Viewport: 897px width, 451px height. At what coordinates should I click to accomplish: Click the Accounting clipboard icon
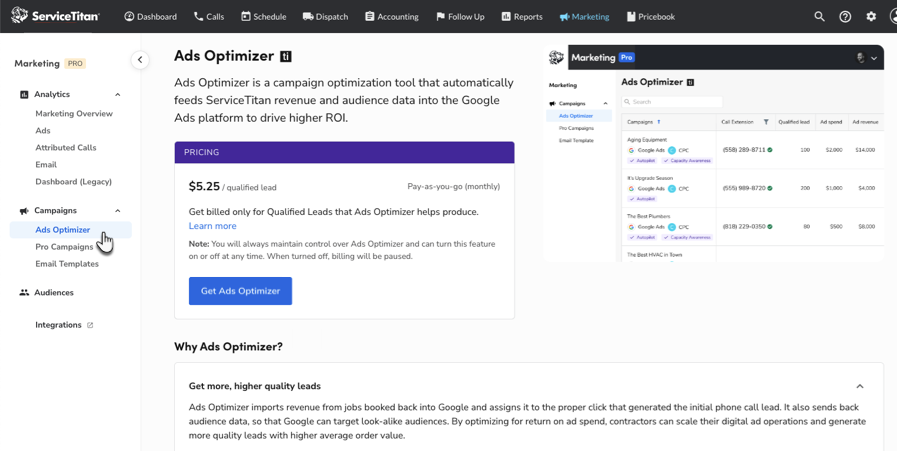coord(370,17)
